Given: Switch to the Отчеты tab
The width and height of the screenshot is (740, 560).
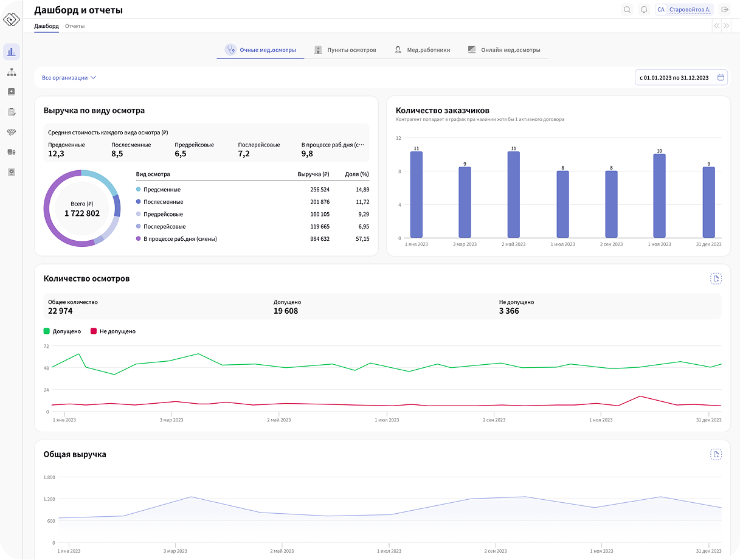Looking at the screenshot, I should click(75, 26).
